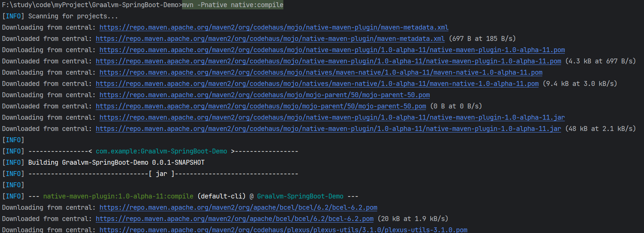Click download stats '(48 kB at 2.1 kB/s)'
Viewport: 644px width, 233px height.
coord(600,129)
